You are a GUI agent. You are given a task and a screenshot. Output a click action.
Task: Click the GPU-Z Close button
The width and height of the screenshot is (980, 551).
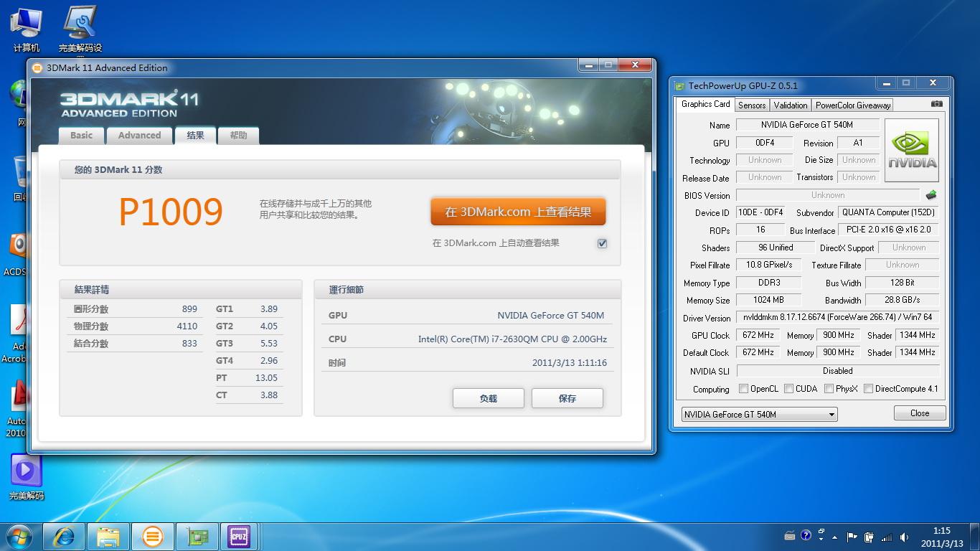tap(920, 413)
